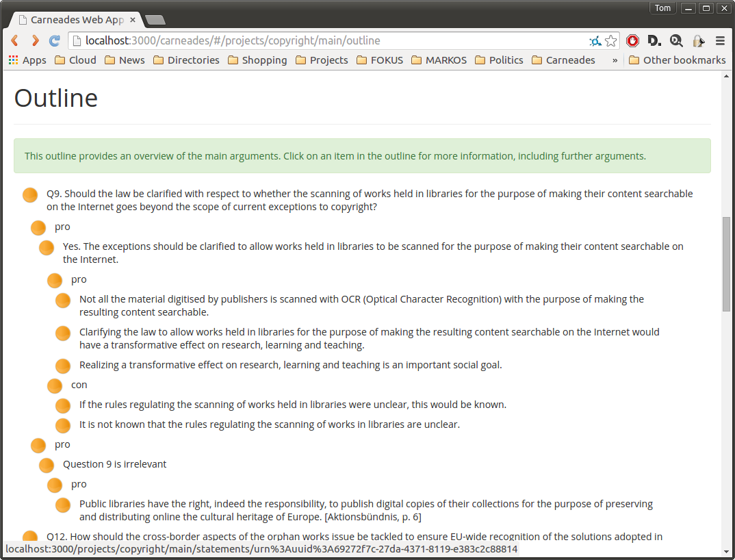Open the News bookmarks folder
This screenshot has height=560, width=735.
[125, 60]
